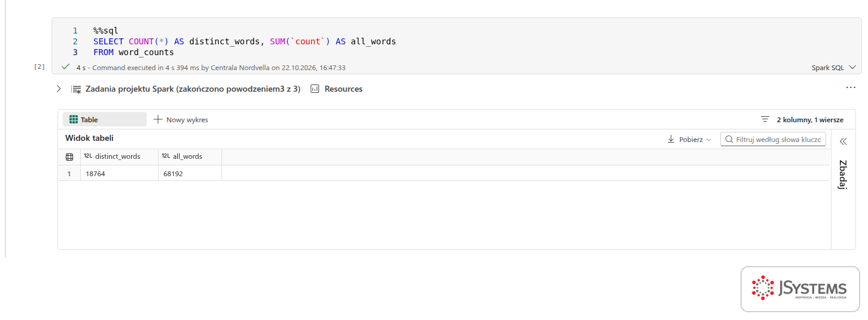This screenshot has width=868, height=320.
Task: Click the green execution success checkmark
Action: pos(66,67)
